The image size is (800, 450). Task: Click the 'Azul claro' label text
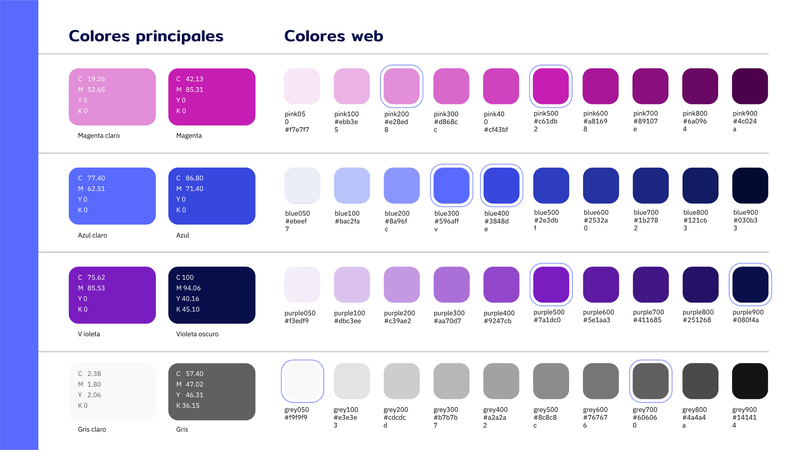[92, 235]
